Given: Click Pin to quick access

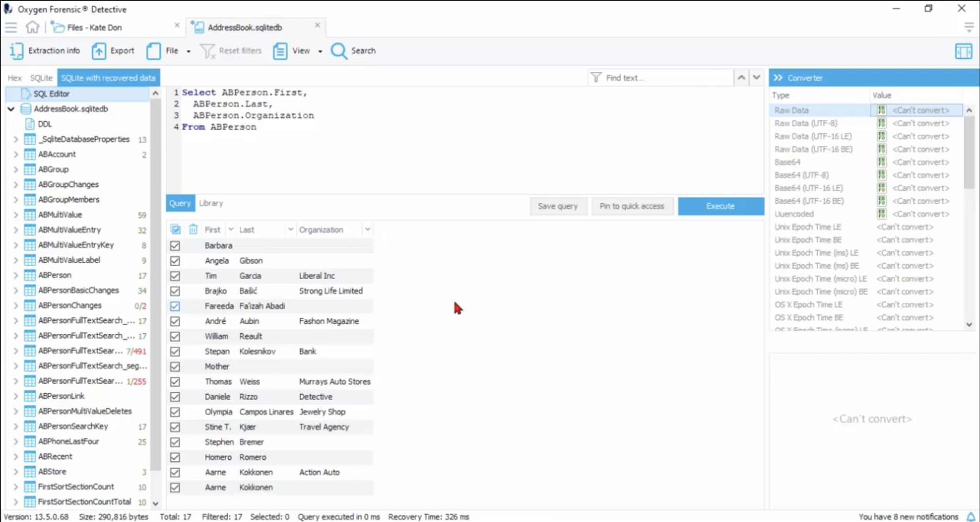Looking at the screenshot, I should pyautogui.click(x=633, y=206).
